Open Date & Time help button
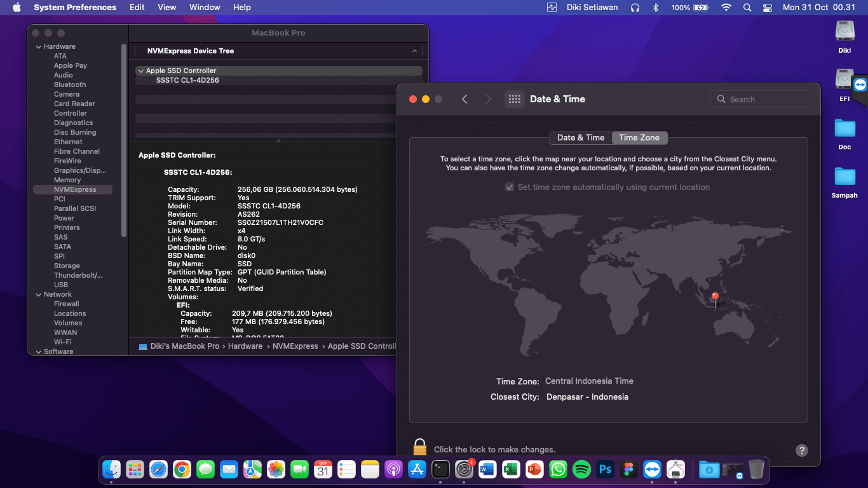The height and width of the screenshot is (488, 868). click(802, 450)
